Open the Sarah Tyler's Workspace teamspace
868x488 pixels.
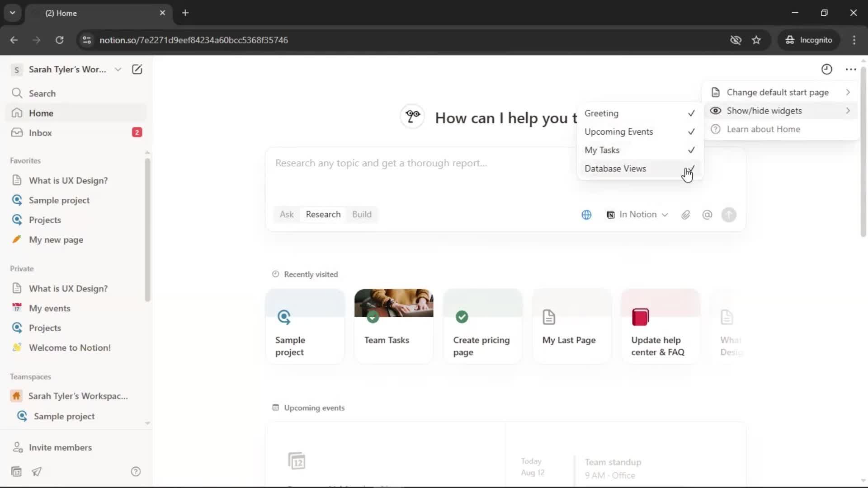76,396
